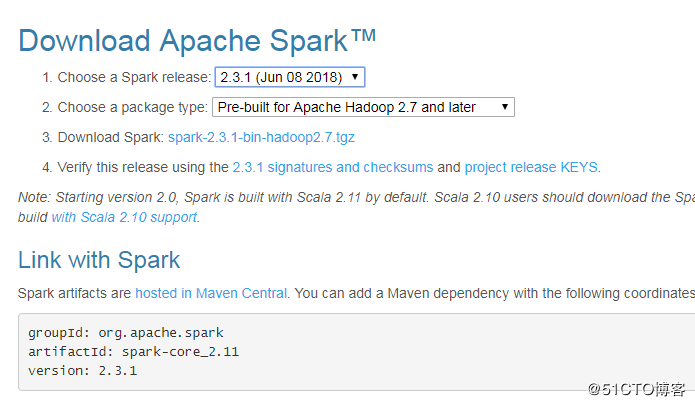Click the Download Apache Spark heading
This screenshot has height=406, width=695.
tap(197, 41)
